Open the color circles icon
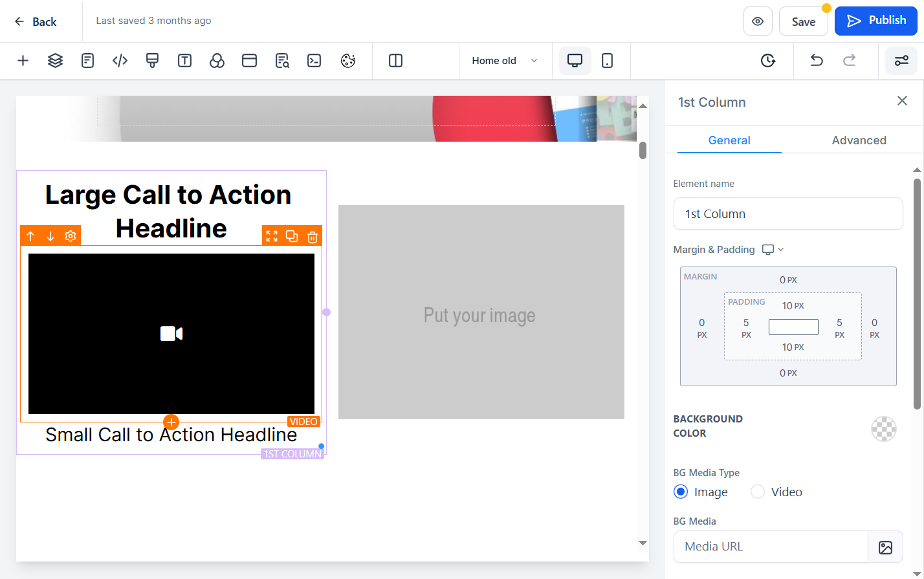This screenshot has height=579, width=924. click(217, 61)
